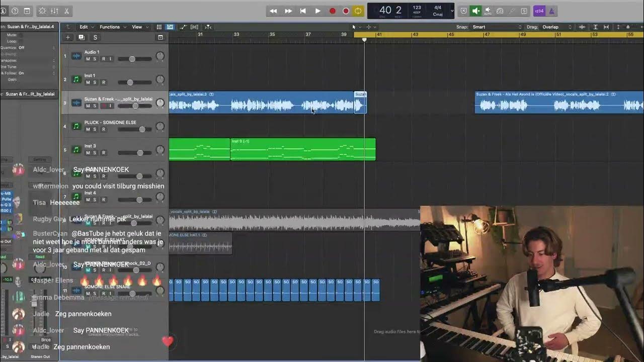Open the Drag Overlap dropdown
This screenshot has height=362, width=644.
pyautogui.click(x=557, y=27)
